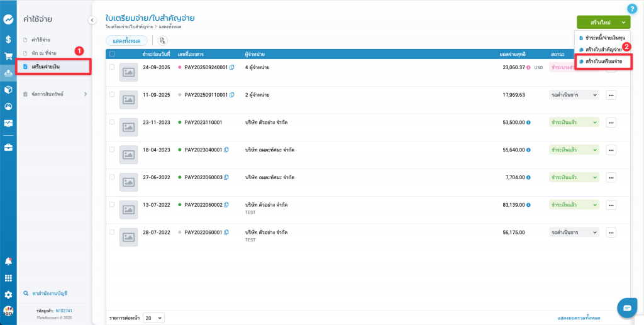
Task: Open the chat support bubble
Action: pos(627,307)
